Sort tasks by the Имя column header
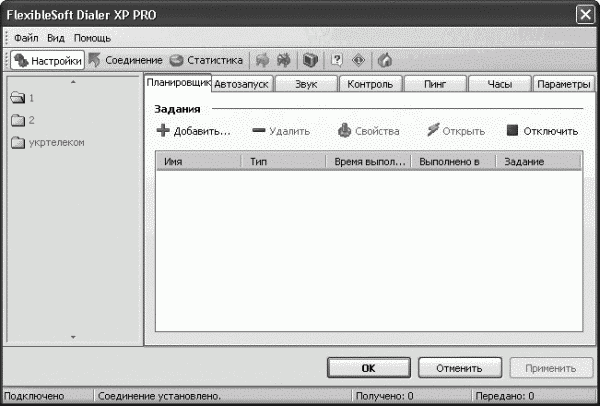This screenshot has height=406, width=600. click(x=198, y=161)
